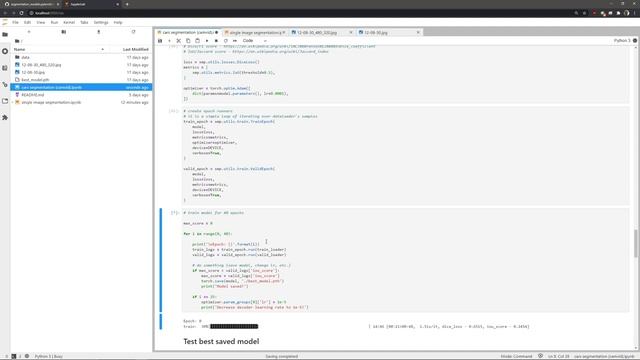Save the notebook with the toolbar disk icon
This screenshot has width=640, height=360.
click(x=160, y=41)
